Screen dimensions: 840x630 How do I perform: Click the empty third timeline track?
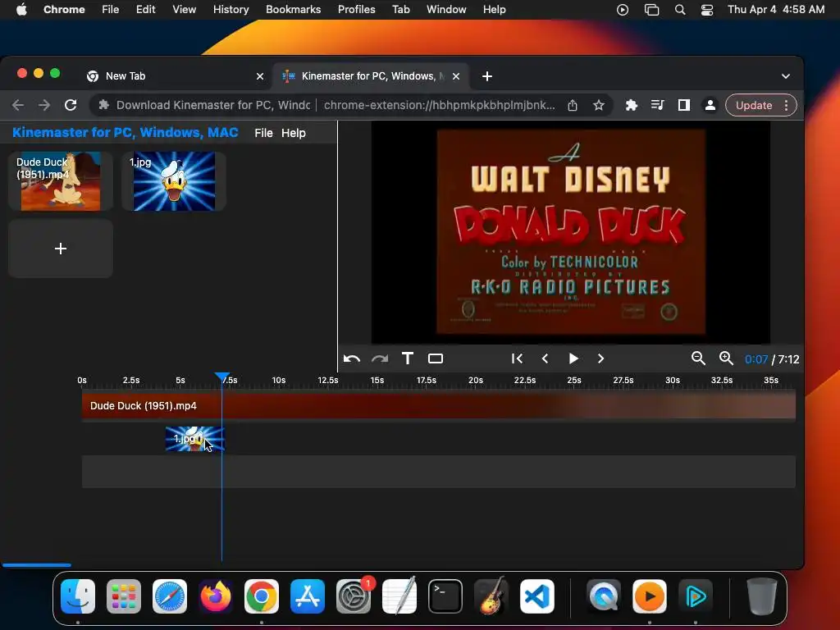(x=438, y=472)
